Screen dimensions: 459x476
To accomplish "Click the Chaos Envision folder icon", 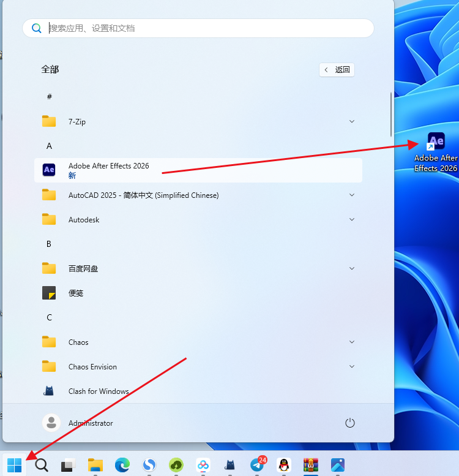I will pos(49,366).
